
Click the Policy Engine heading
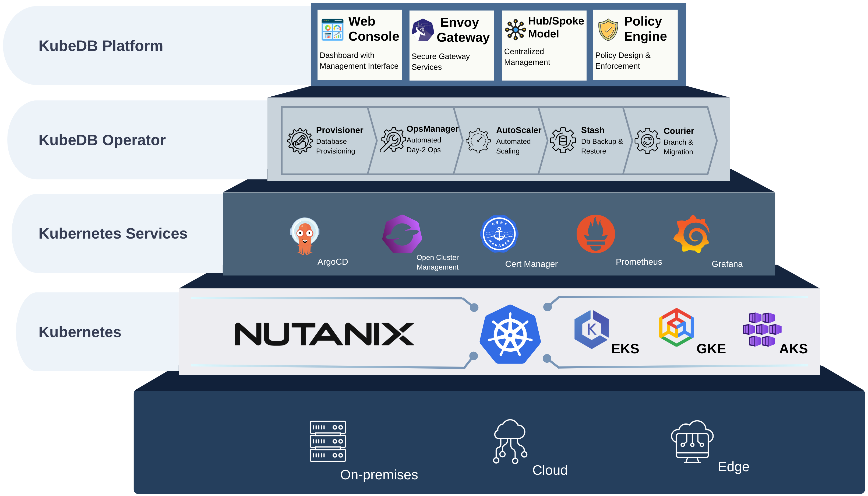[x=645, y=29]
